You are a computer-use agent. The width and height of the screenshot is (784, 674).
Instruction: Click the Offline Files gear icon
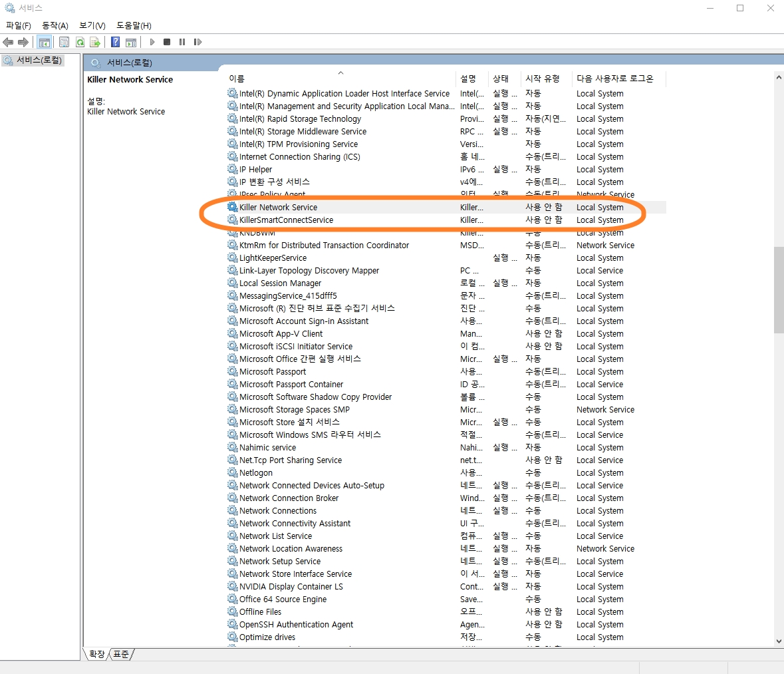tap(233, 611)
